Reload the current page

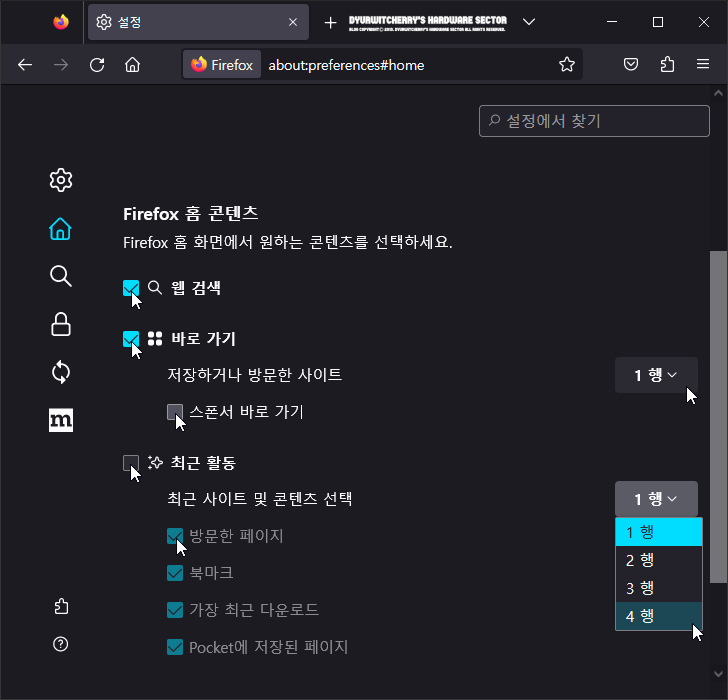click(x=97, y=65)
